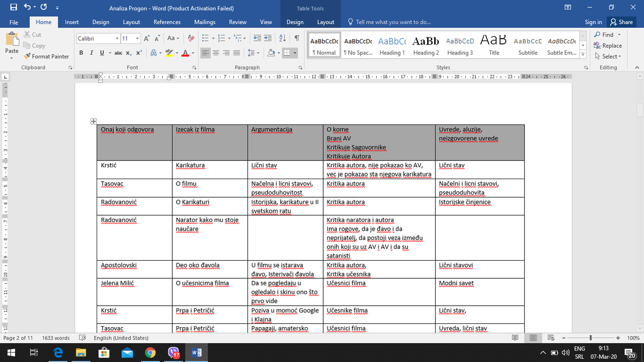Switch to the Mailings tab
The height and width of the screenshot is (362, 644).
point(204,22)
